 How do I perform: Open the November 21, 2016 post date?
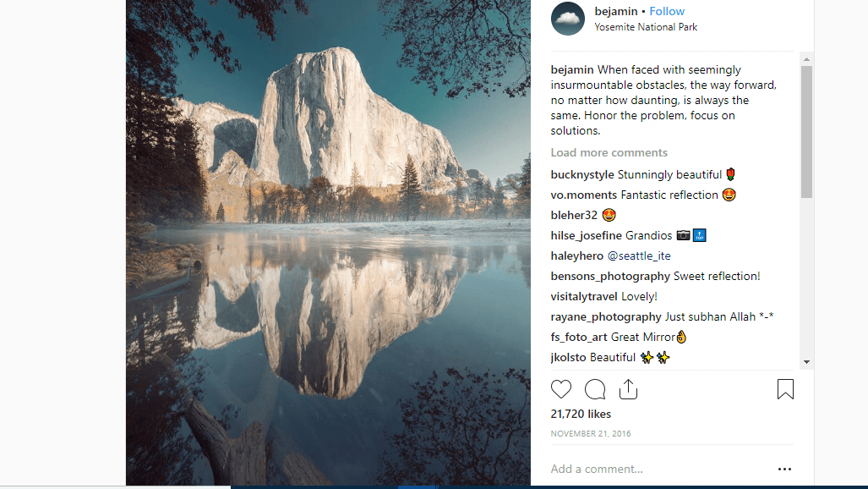click(x=591, y=433)
